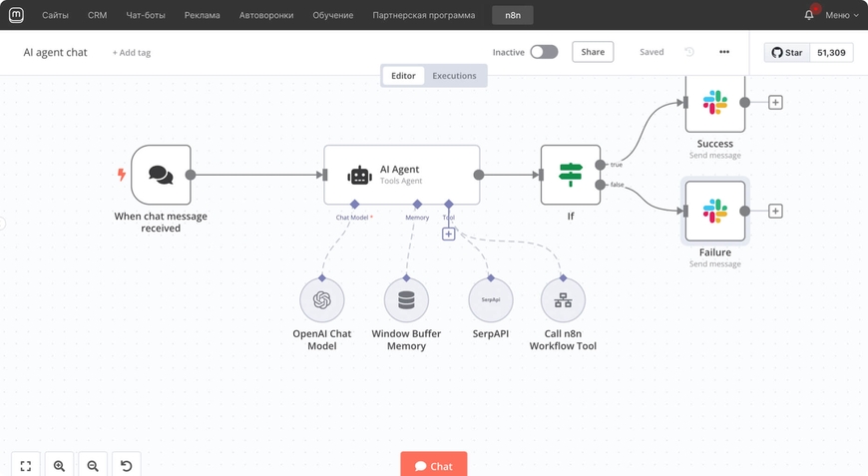Click the Add tag field
Screen dimensions: 868x476
pyautogui.click(x=132, y=53)
